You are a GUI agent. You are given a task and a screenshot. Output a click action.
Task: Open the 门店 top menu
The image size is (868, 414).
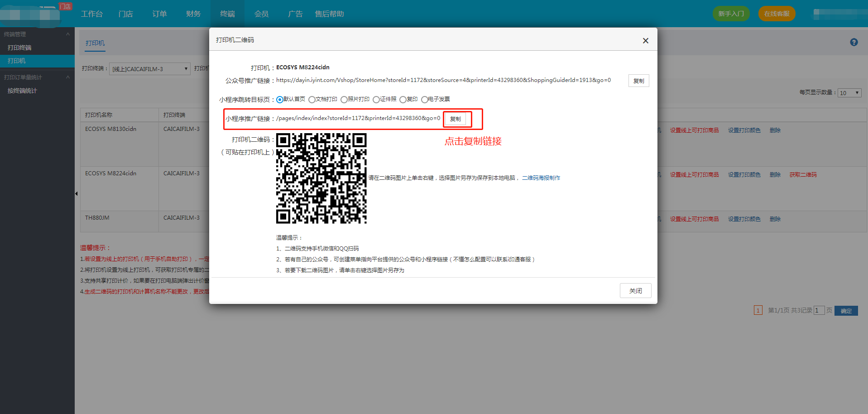[x=125, y=14]
